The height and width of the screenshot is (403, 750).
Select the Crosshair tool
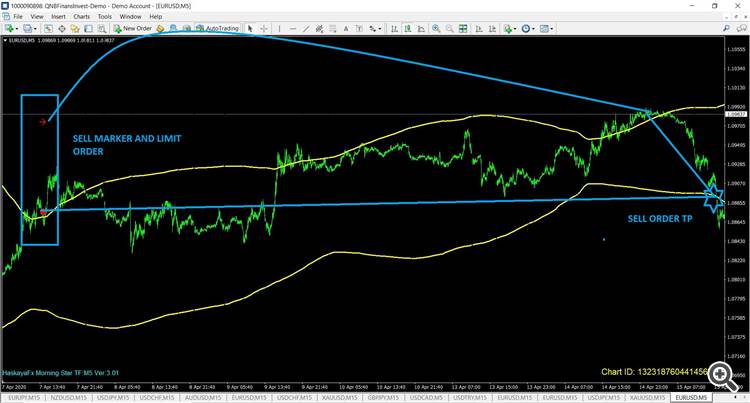click(264, 29)
